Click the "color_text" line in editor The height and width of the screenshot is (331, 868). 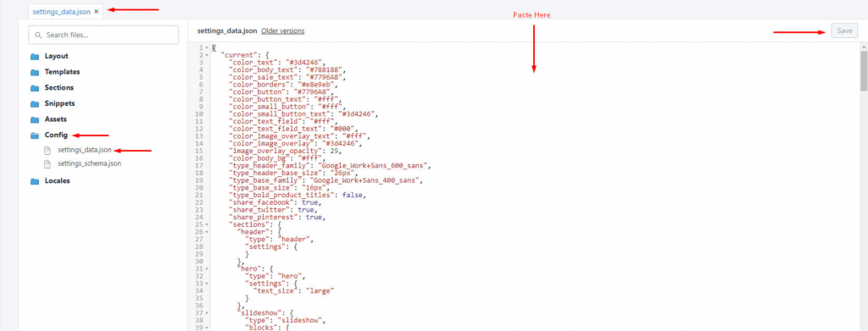click(x=277, y=63)
